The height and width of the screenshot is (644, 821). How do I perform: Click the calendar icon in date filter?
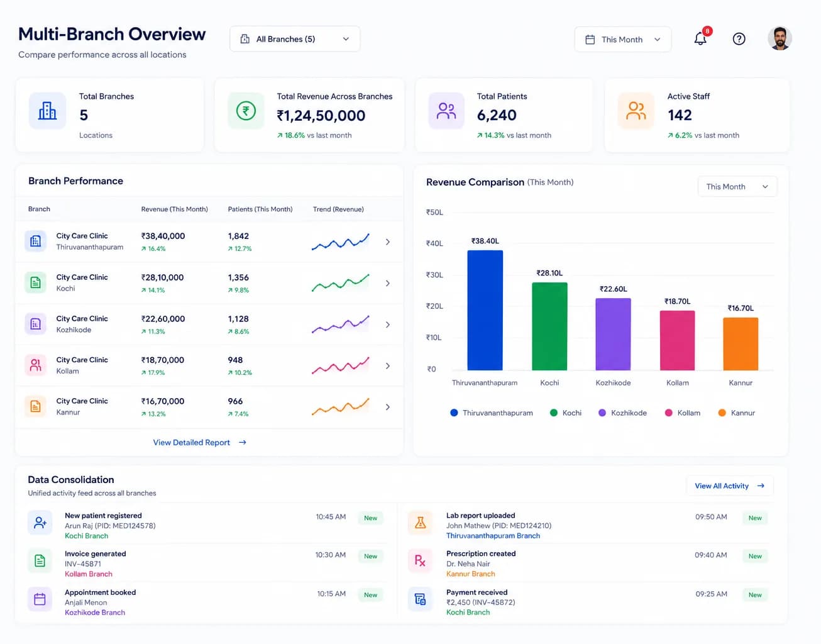coord(590,39)
